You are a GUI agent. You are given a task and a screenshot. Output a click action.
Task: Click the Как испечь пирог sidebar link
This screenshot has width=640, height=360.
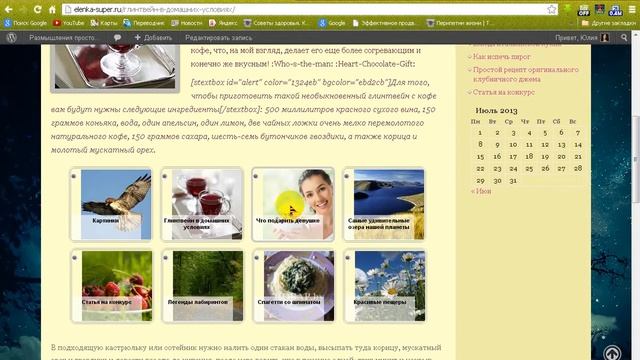tap(502, 57)
